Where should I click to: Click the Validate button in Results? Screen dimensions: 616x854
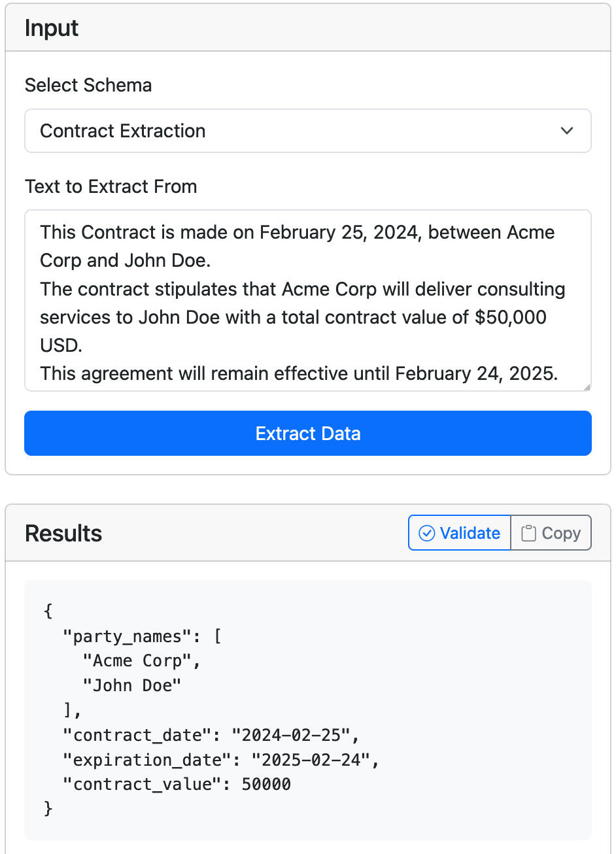click(459, 533)
